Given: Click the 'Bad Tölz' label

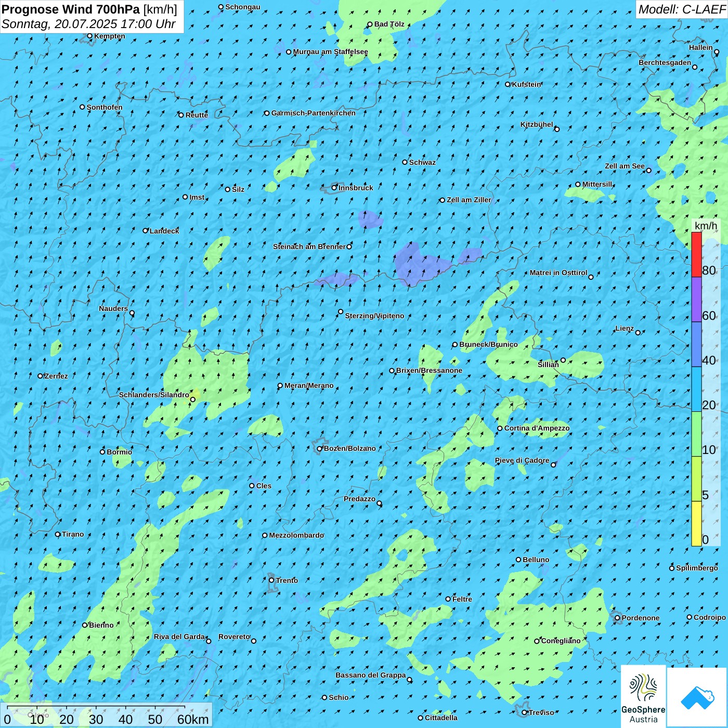Looking at the screenshot, I should [x=389, y=24].
